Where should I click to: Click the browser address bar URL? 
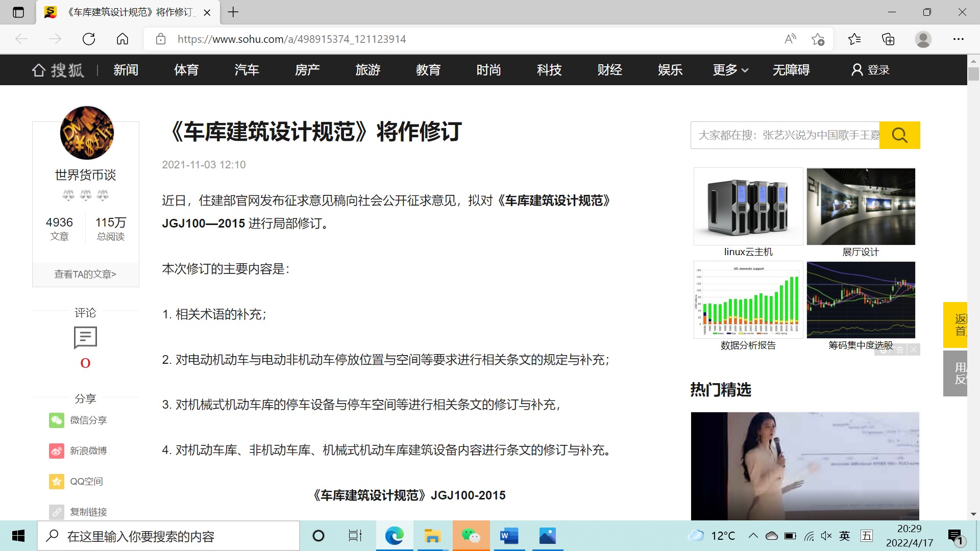pos(291,39)
